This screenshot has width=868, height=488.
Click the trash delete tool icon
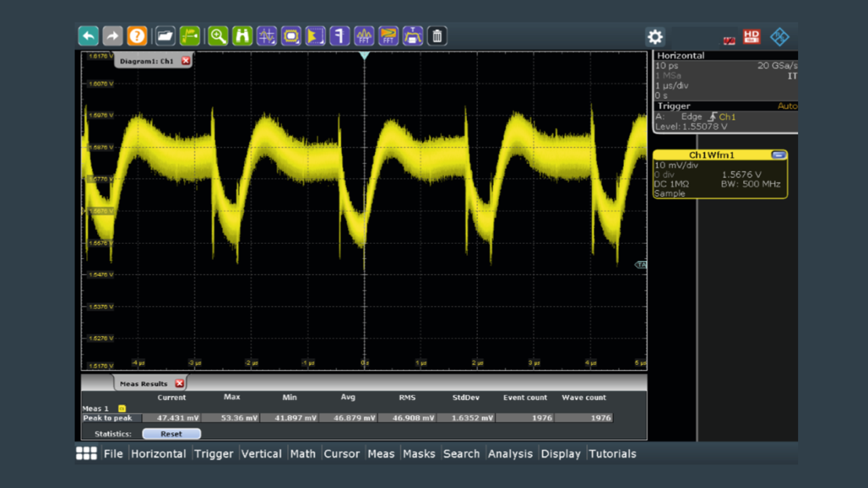point(437,36)
